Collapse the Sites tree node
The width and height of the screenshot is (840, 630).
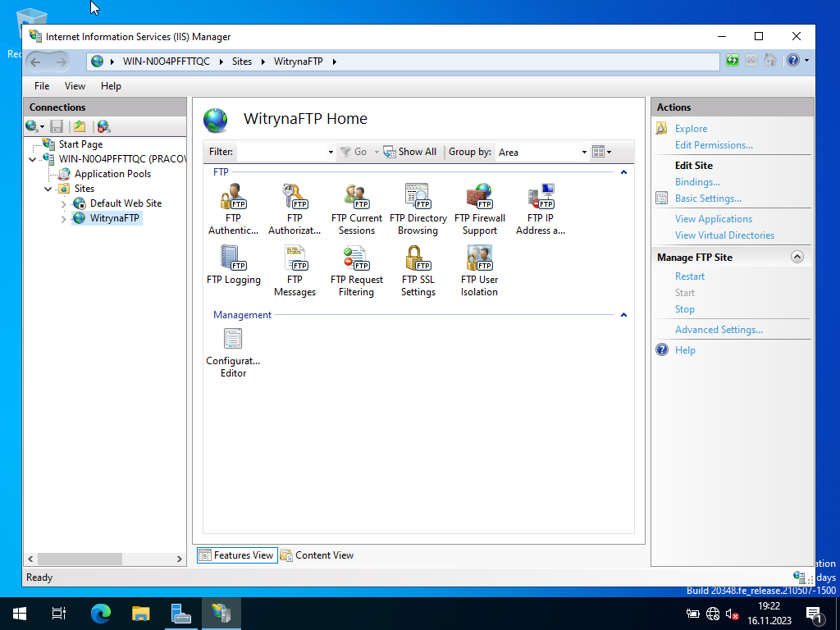coord(48,189)
